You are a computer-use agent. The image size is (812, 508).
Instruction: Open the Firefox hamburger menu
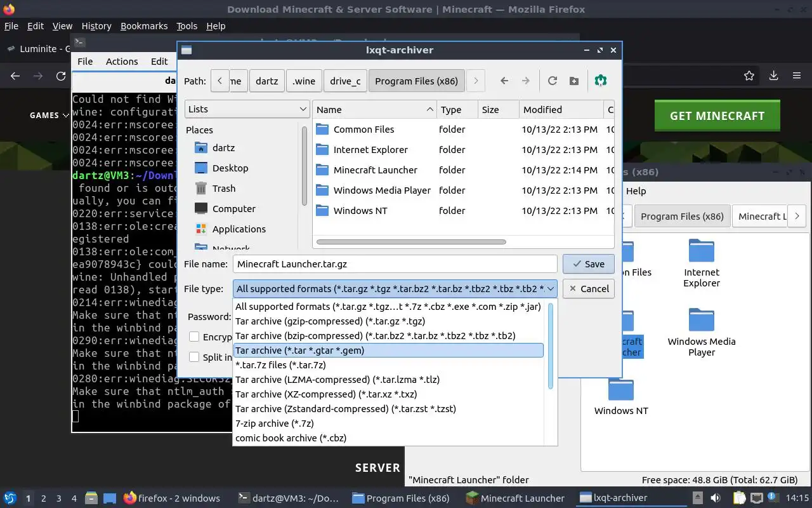pyautogui.click(x=797, y=76)
